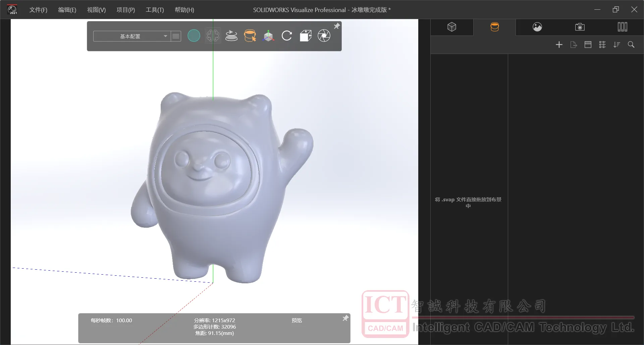The height and width of the screenshot is (345, 644).
Task: Switch to the Scenes landscape tab
Action: [x=537, y=27]
